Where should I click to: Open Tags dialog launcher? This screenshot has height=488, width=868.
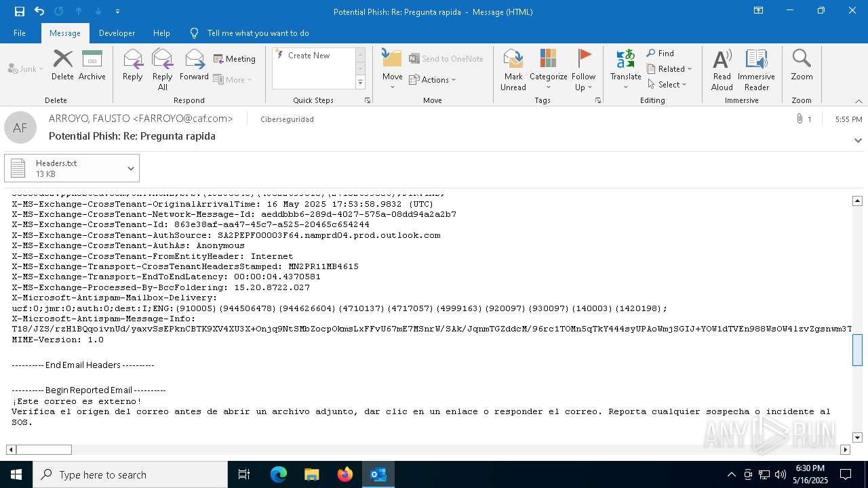tap(598, 100)
